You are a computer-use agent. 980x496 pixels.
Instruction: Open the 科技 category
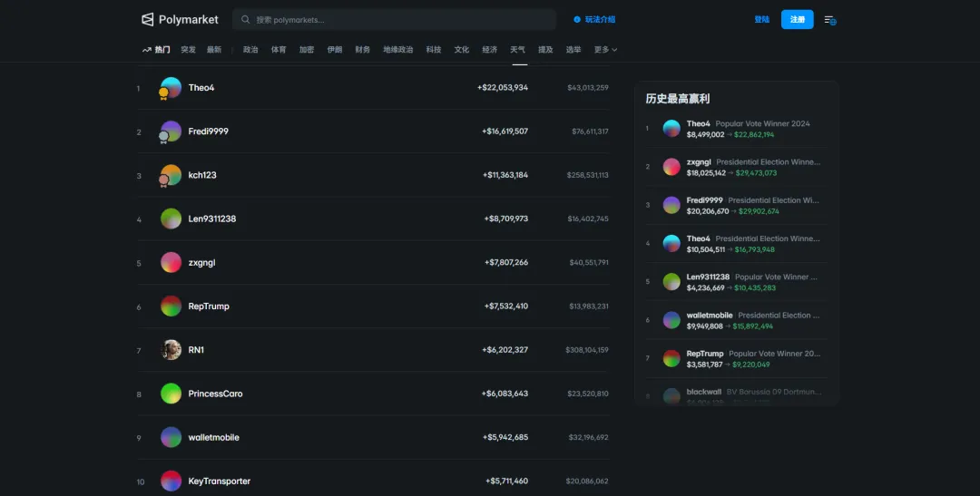click(x=434, y=49)
